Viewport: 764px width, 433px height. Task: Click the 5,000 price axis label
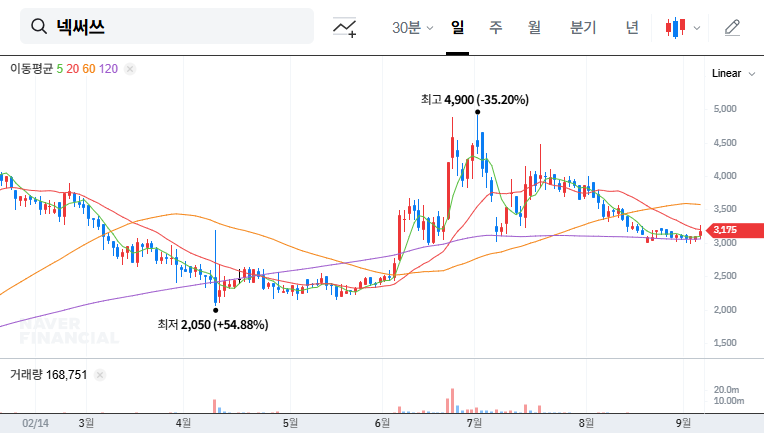pos(725,109)
